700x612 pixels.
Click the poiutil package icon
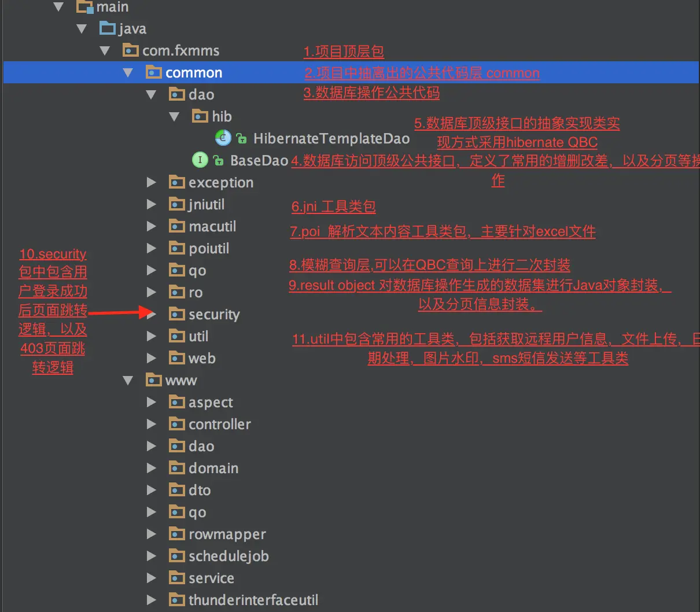177,248
